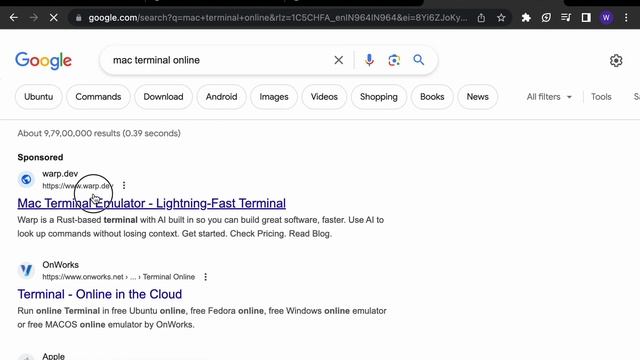Switch to the Images tab
The image size is (640, 360).
point(274,97)
